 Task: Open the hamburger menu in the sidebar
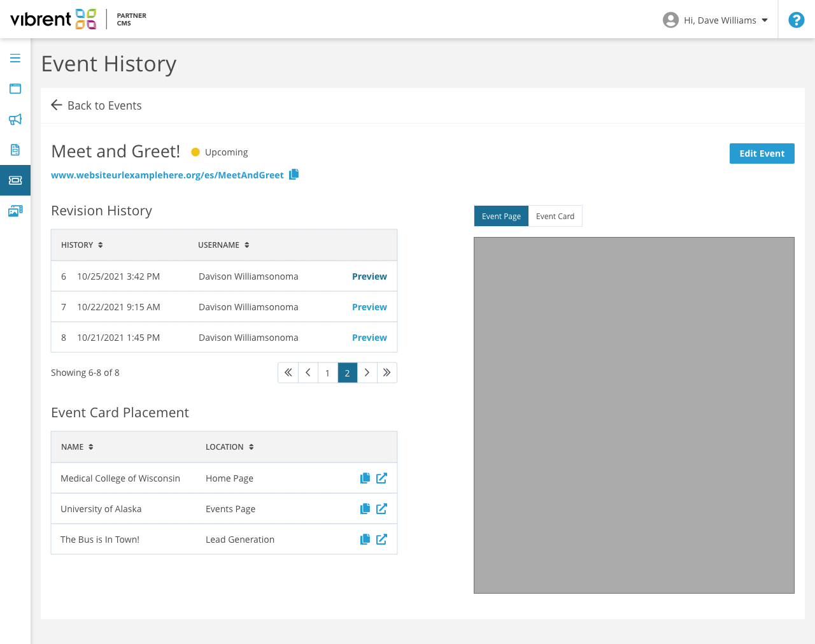(15, 58)
